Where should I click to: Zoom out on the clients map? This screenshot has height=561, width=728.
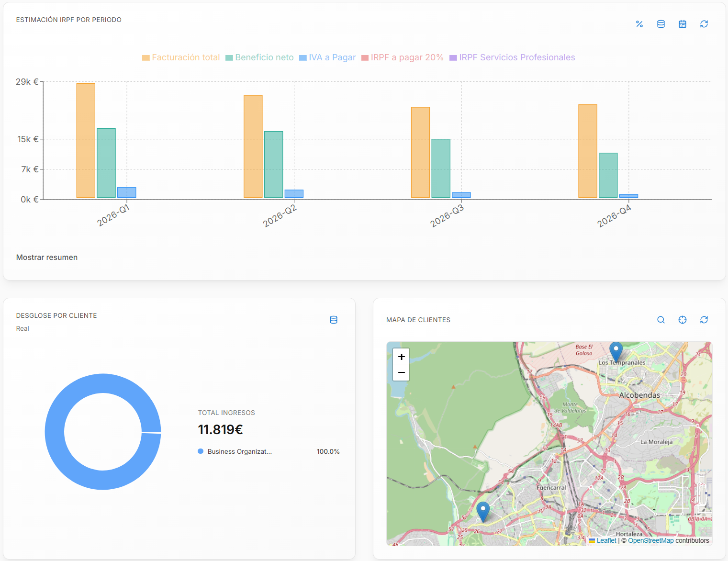401,372
